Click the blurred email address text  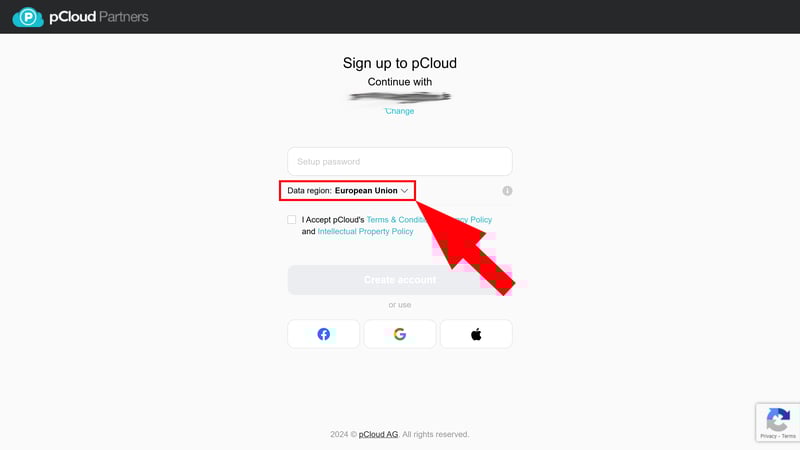[399, 96]
